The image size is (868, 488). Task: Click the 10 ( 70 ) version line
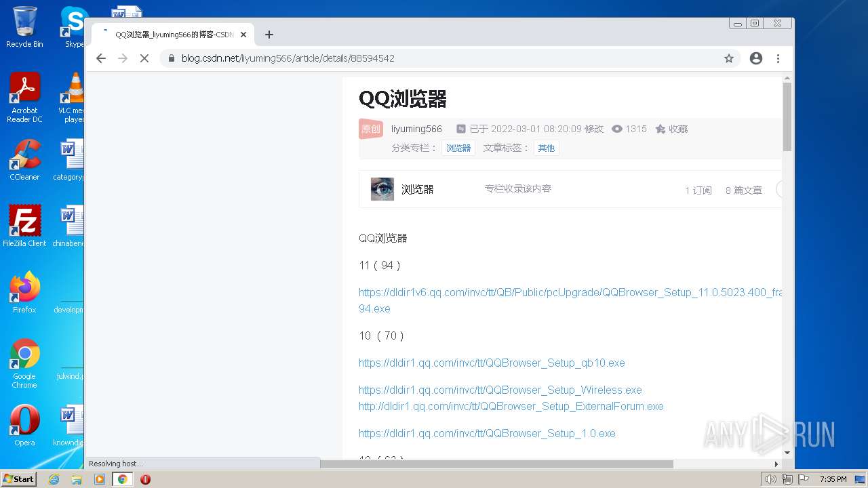(x=381, y=335)
